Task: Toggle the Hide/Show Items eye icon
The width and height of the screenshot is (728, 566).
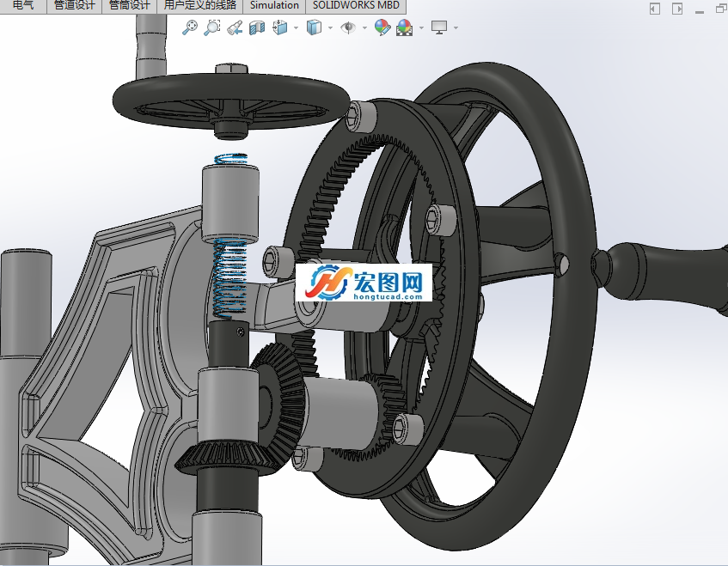Action: tap(348, 27)
